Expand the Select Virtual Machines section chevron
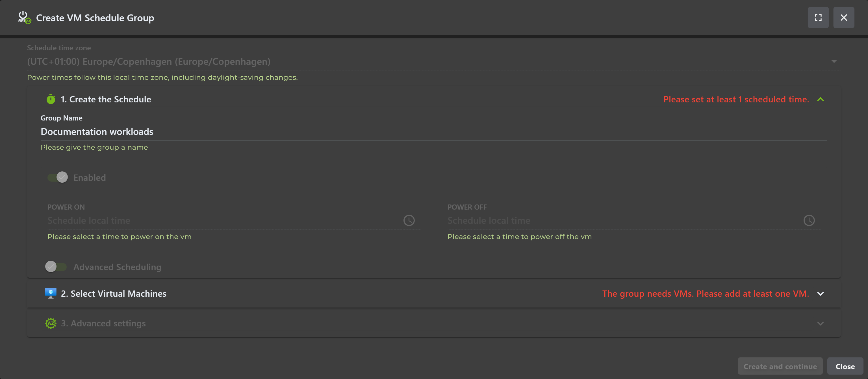This screenshot has height=379, width=868. [821, 294]
